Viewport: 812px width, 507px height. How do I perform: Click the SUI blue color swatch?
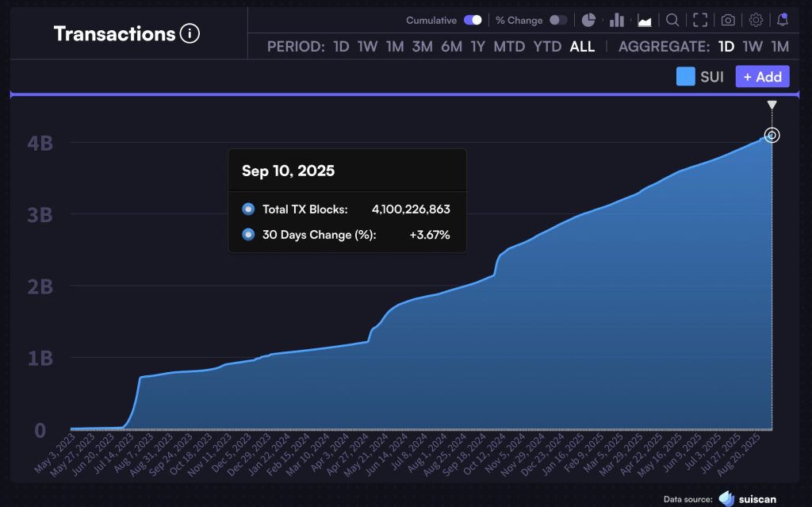(686, 77)
